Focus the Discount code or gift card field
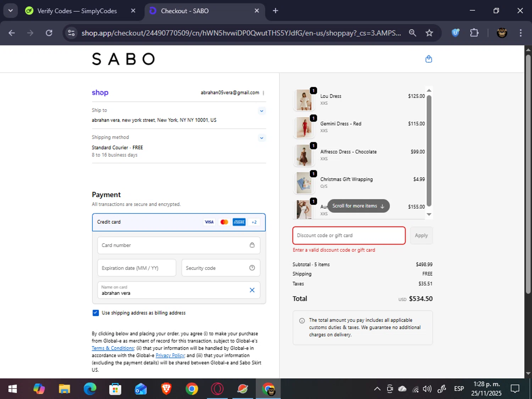 [349, 235]
